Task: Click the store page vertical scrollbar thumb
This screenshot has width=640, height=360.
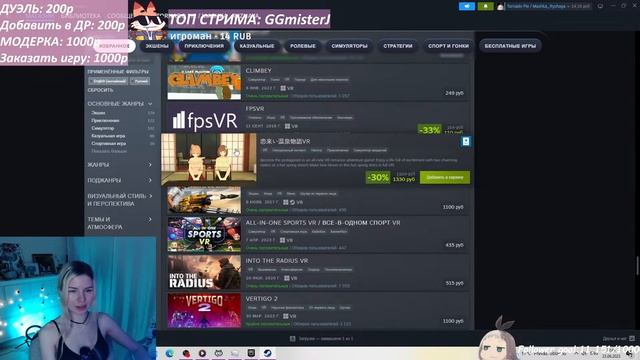Action: click(x=637, y=266)
